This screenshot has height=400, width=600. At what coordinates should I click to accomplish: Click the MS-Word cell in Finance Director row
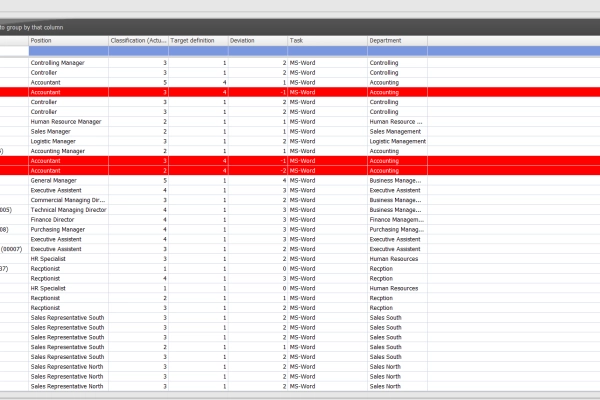click(328, 220)
